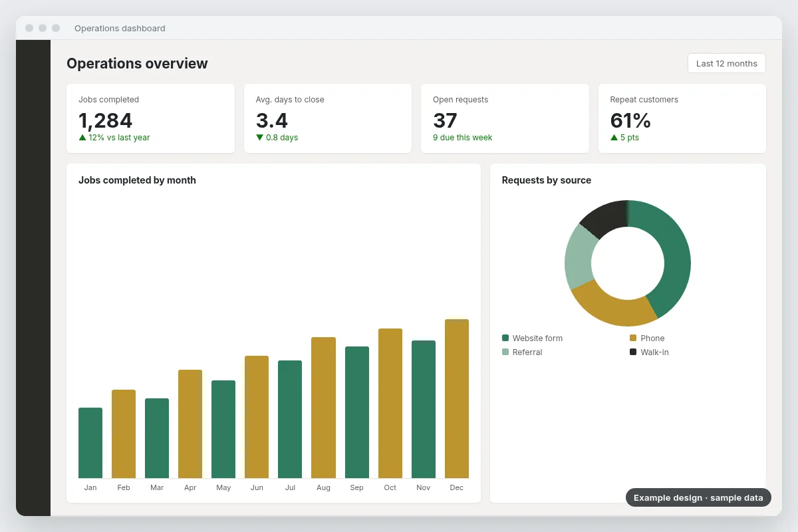Click the Requests by source title

pos(547,180)
